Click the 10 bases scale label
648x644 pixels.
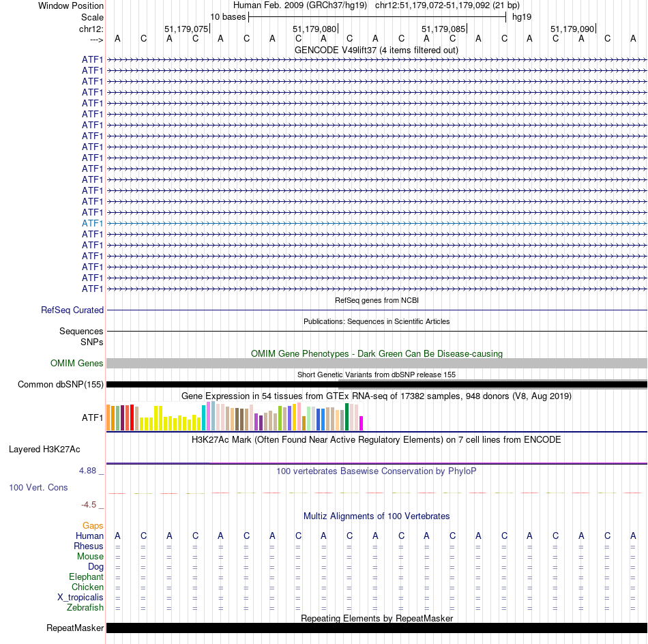(x=228, y=17)
